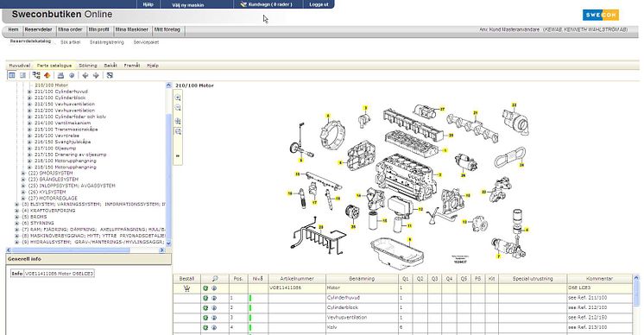Click the printer icon in toolbar

60,75
